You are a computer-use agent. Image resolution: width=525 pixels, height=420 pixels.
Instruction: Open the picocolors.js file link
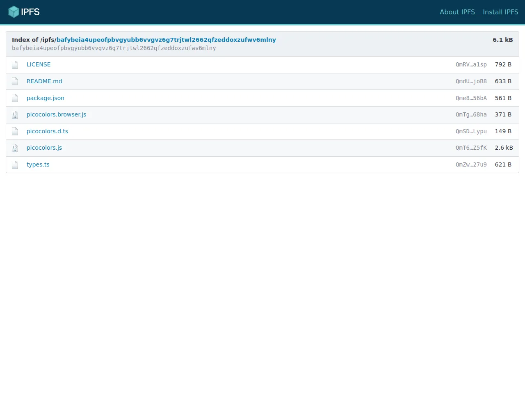44,148
